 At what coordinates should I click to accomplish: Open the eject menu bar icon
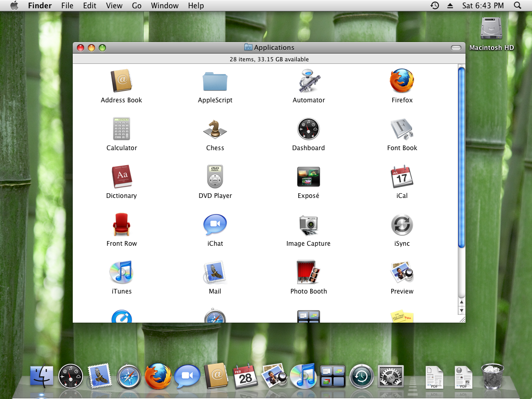point(450,6)
